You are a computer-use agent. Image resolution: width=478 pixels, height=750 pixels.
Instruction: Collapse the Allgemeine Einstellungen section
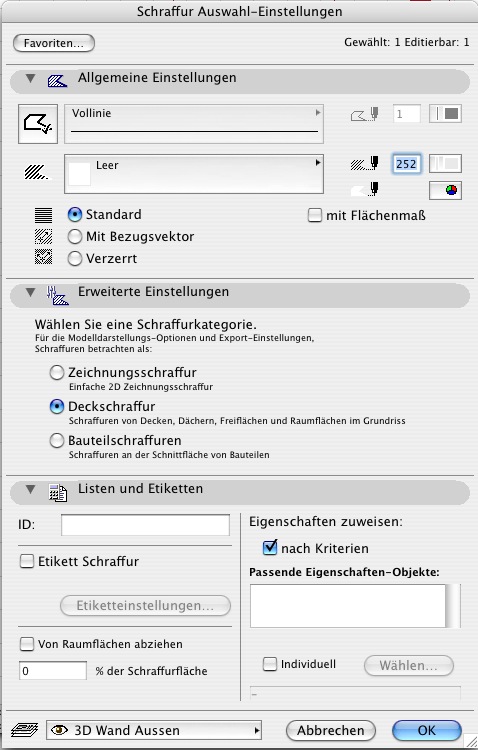[31, 78]
